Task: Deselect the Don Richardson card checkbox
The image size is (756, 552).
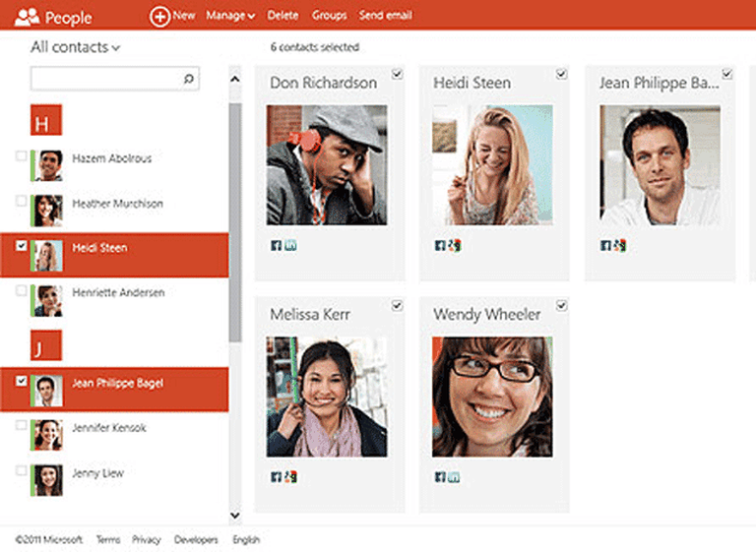Action: tap(397, 74)
